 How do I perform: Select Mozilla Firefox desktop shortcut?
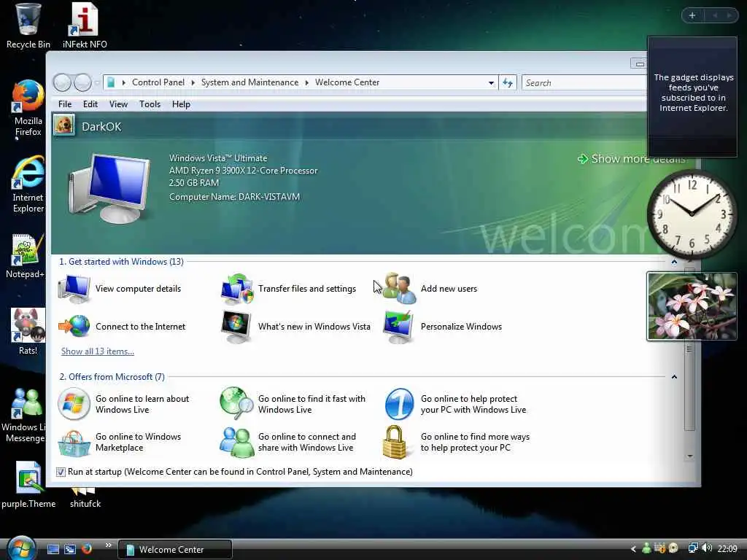coord(28,109)
